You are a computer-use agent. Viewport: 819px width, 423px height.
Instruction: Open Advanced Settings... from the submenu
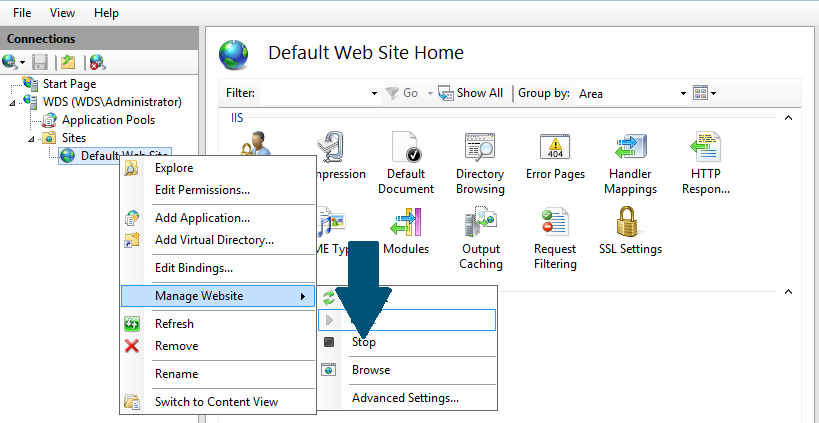point(407,398)
